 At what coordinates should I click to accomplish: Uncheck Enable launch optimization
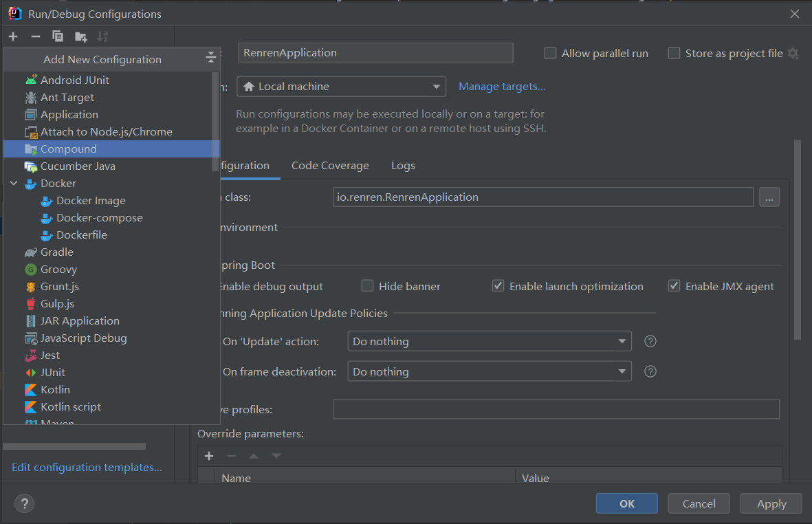498,286
